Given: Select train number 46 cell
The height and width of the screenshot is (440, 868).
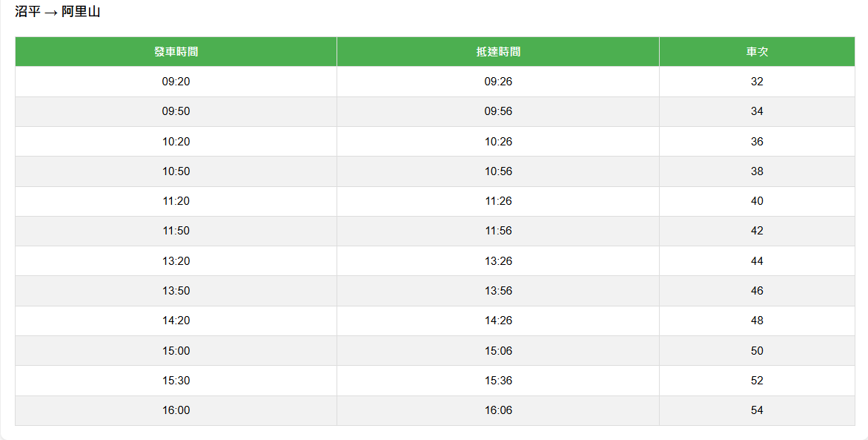Looking at the screenshot, I should (756, 291).
